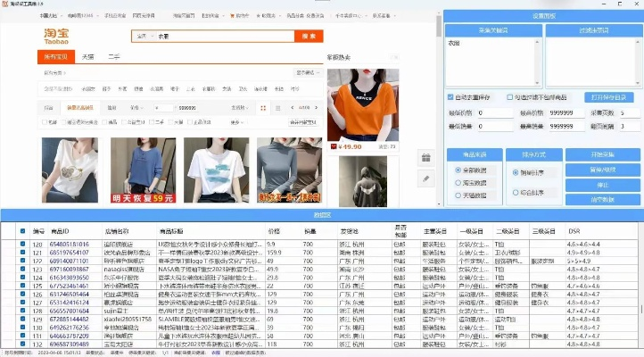Click the orange 搜索 button

(309, 37)
